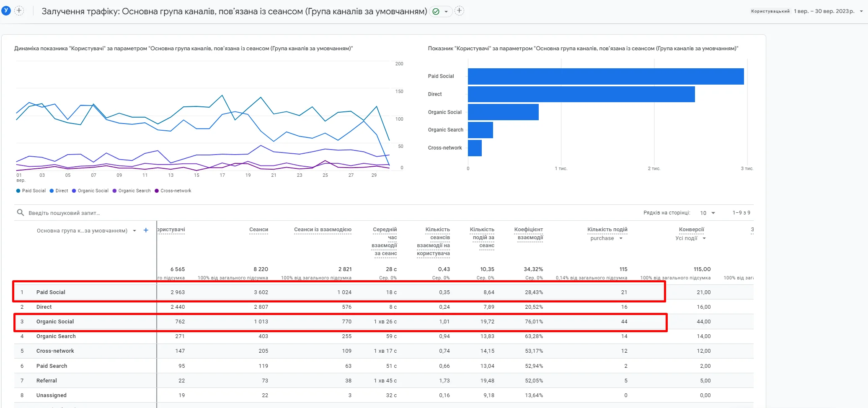Image resolution: width=868 pixels, height=408 pixels.
Task: Click the Direct bar in bar chart
Action: point(581,94)
